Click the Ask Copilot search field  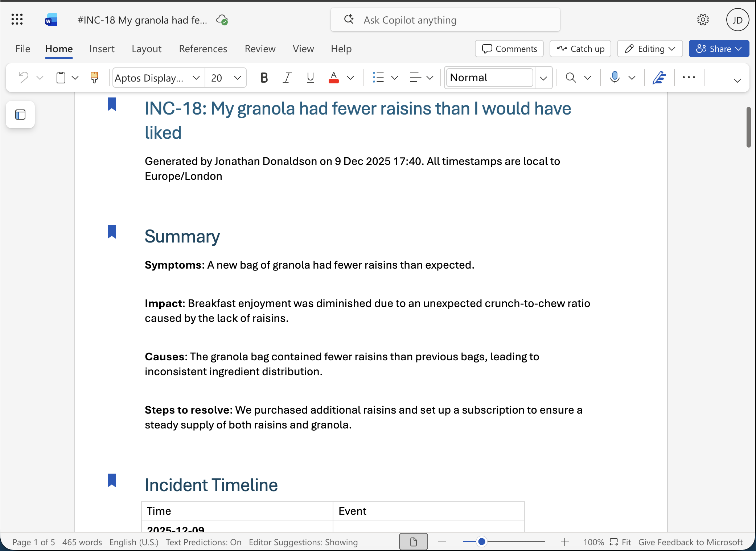tap(445, 20)
